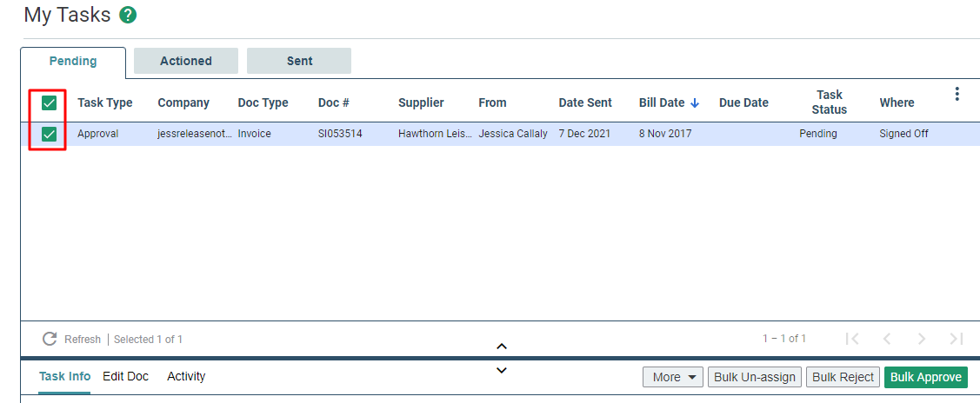980x403 pixels.
Task: Select the SI053514 invoice row
Action: click(500, 134)
